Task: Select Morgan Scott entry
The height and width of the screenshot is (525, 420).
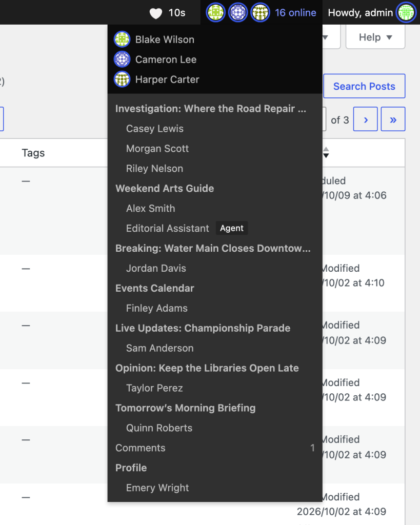Action: pyautogui.click(x=157, y=149)
